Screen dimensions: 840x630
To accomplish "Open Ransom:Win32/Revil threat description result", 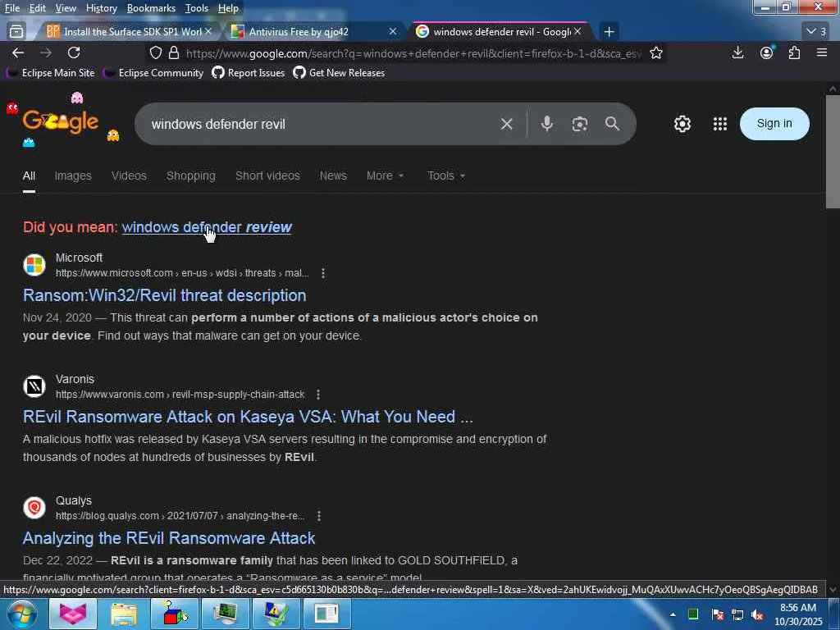I will tap(164, 295).
